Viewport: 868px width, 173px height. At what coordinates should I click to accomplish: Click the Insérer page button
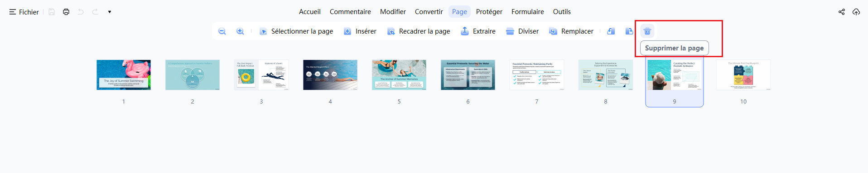[360, 31]
